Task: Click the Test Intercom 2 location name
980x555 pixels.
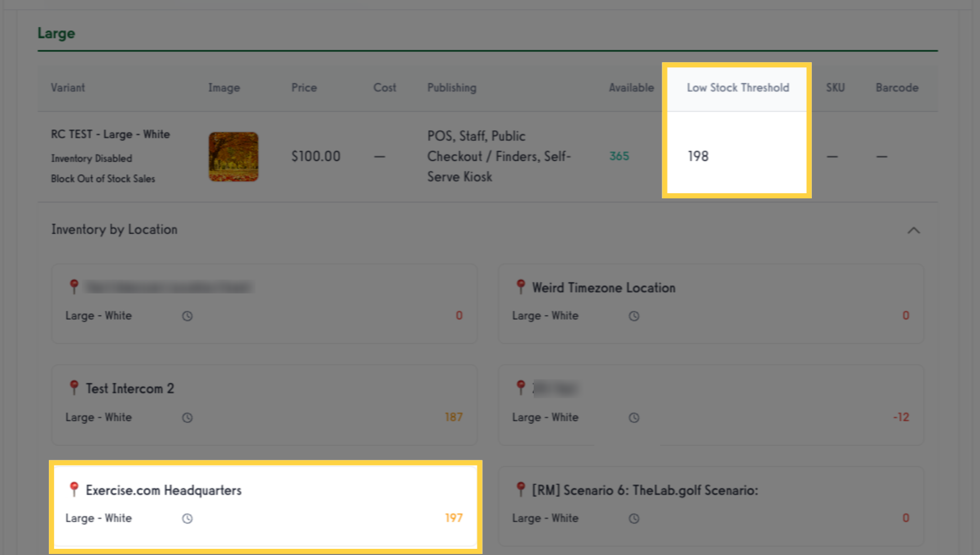Action: (130, 388)
